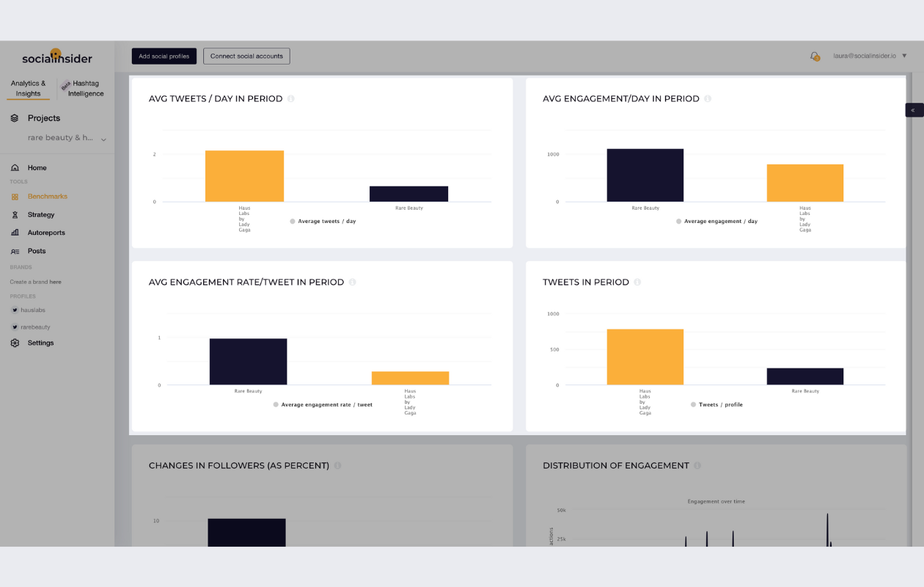
Task: Click the Benchmarks grid icon
Action: [x=15, y=197]
